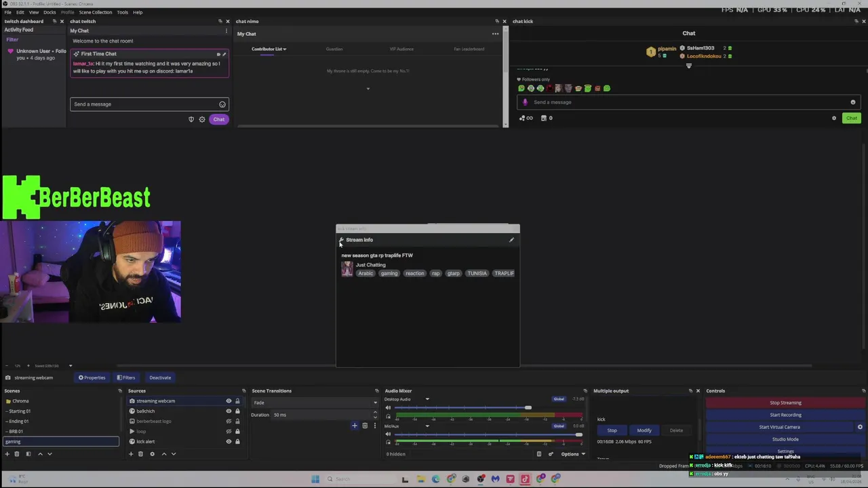The image size is (868, 488).
Task: Open Virtual Camera settings gear
Action: [860, 427]
